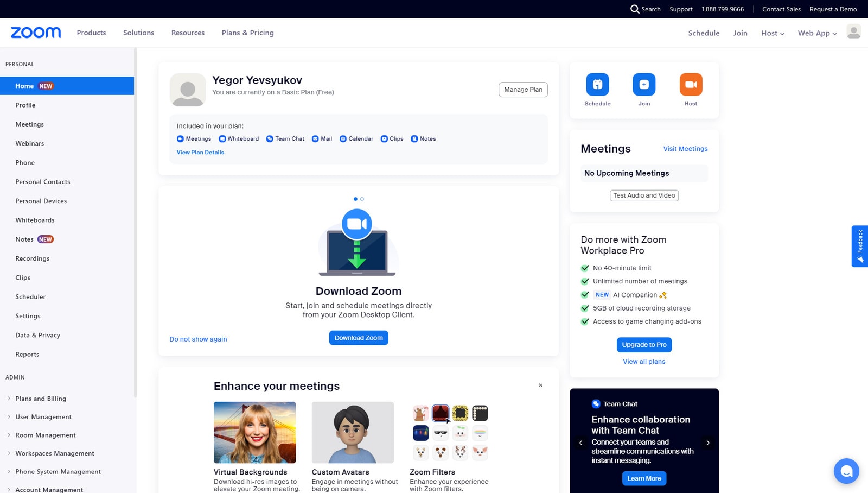Open Whiteboards in sidebar

pyautogui.click(x=67, y=220)
